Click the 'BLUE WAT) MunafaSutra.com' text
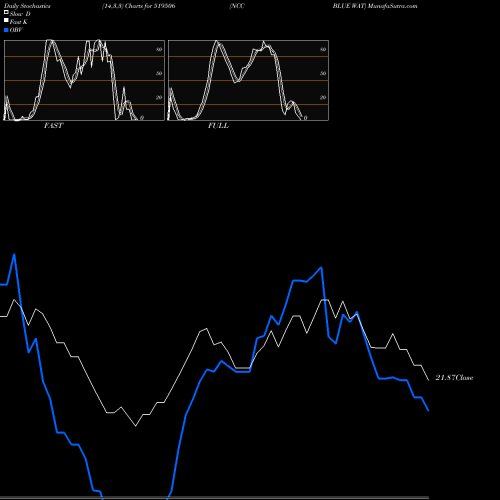 (x=375, y=6)
